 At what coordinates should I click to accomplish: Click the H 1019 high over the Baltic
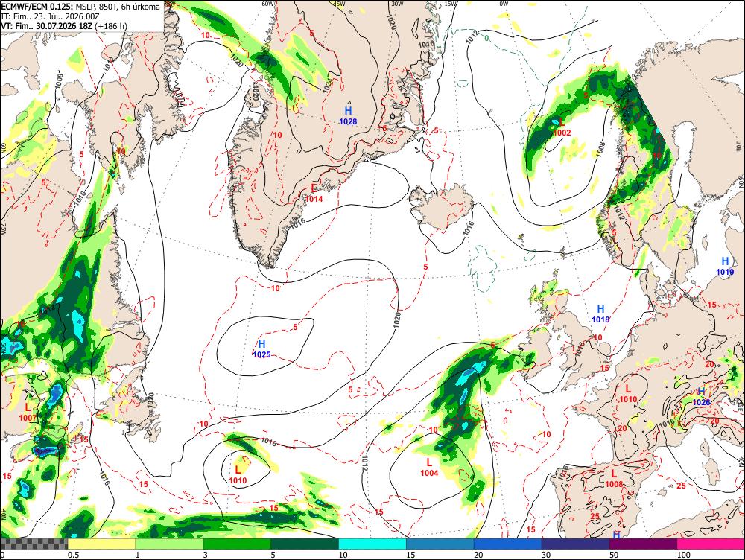[x=725, y=266]
